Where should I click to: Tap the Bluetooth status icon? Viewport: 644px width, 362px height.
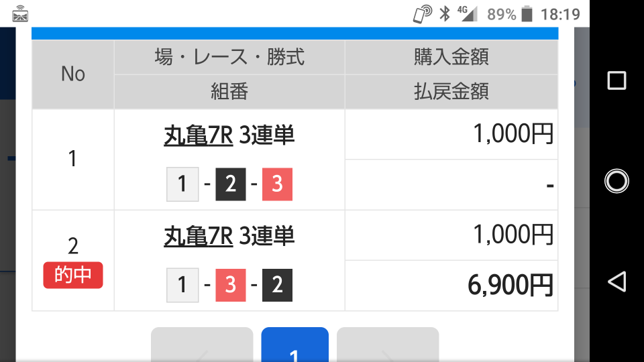tap(444, 14)
